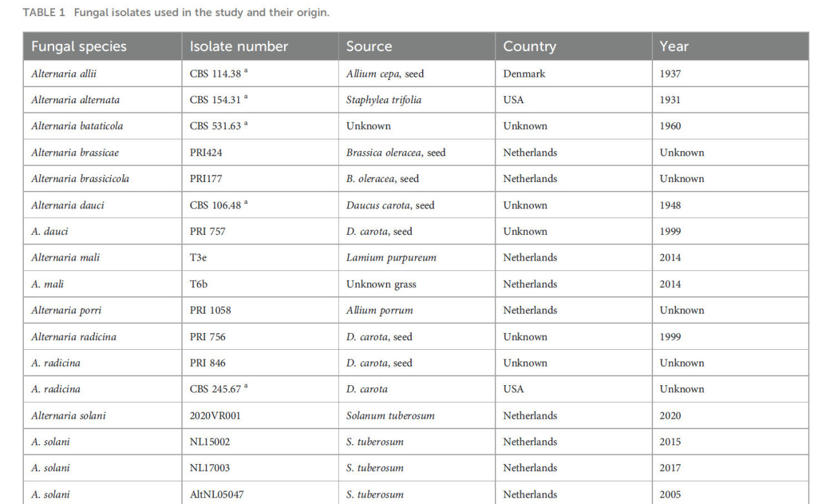
Task: Click the "Alternaria bataticola" cell
Action: pos(77,126)
